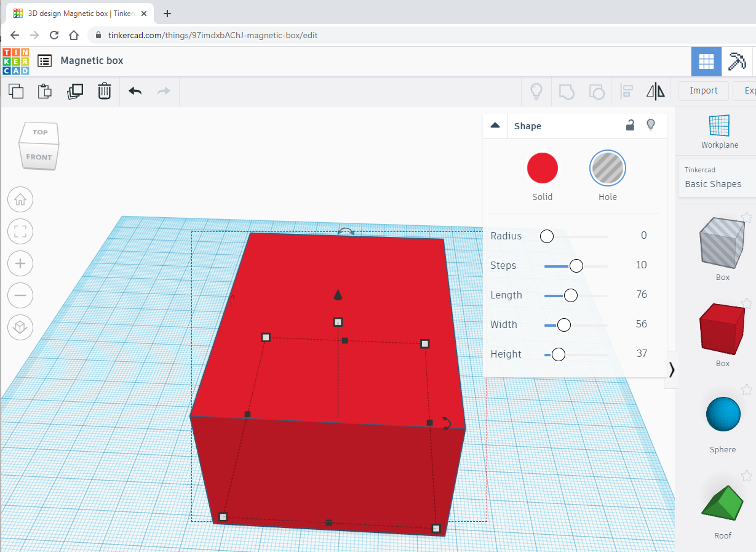Click the white top-center height handle
The image size is (756, 552).
point(338,322)
